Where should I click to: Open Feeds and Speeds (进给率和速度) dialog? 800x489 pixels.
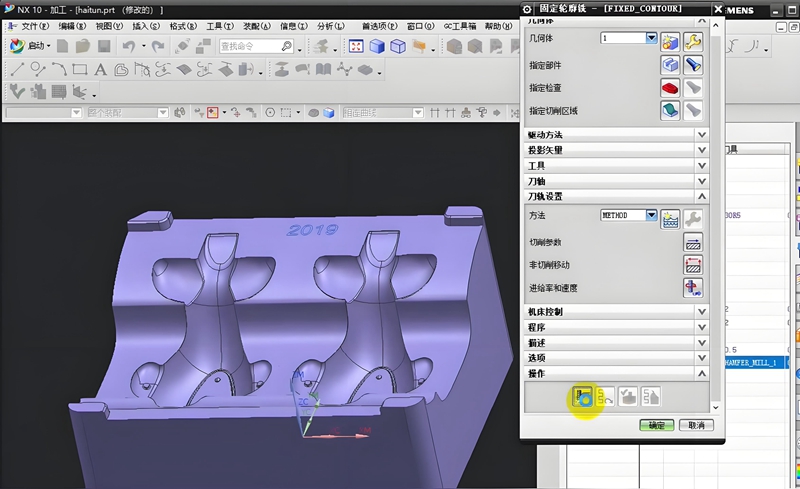point(693,288)
